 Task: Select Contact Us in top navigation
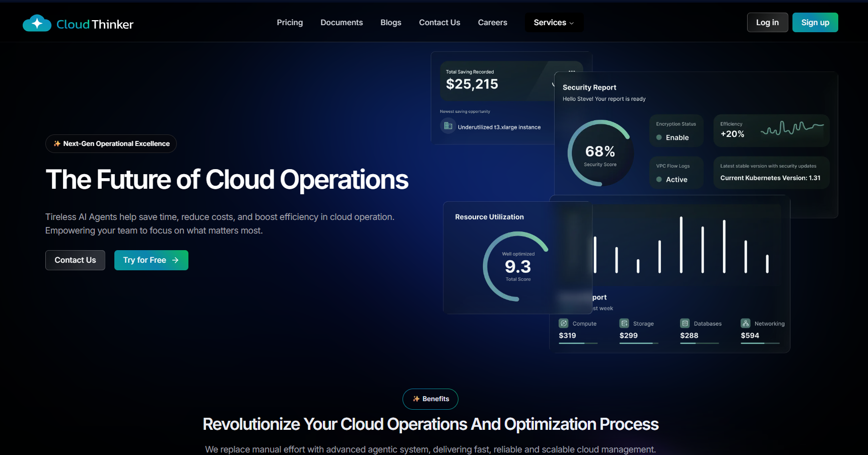pos(440,23)
